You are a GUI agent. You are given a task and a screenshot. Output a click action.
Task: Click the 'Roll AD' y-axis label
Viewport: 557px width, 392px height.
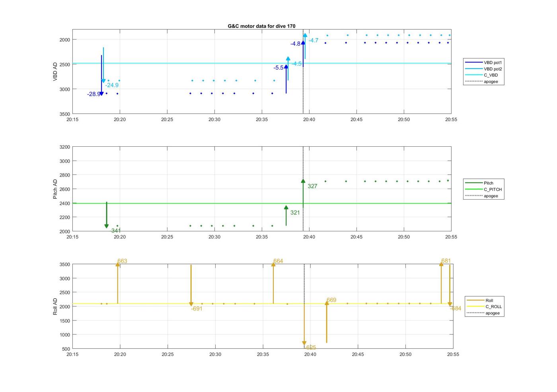(x=55, y=307)
